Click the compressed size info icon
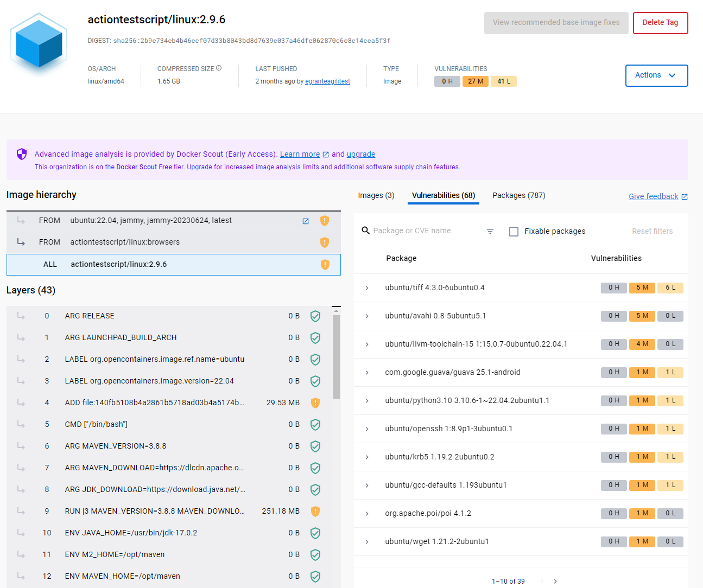This screenshot has width=703, height=588. 219,68
